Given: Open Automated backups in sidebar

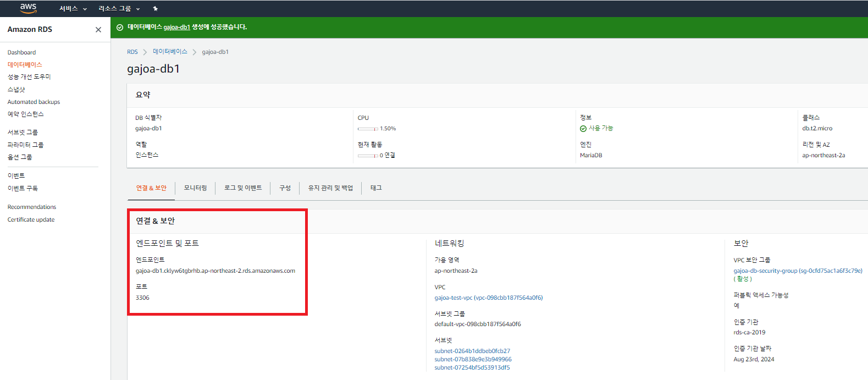Looking at the screenshot, I should 34,102.
